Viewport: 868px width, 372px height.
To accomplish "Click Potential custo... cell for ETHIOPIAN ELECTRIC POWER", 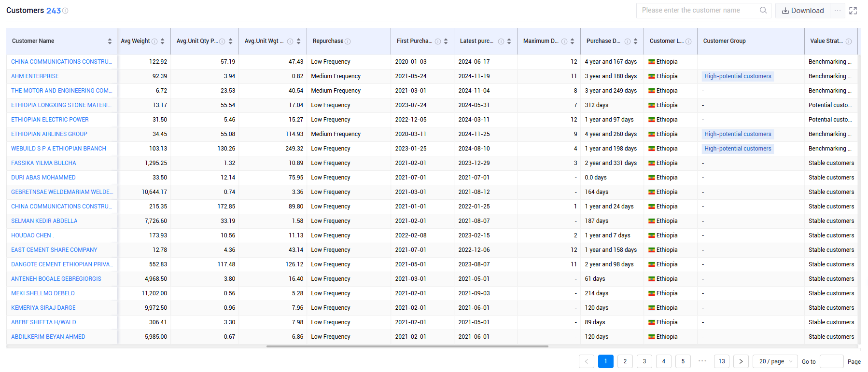I will 830,120.
